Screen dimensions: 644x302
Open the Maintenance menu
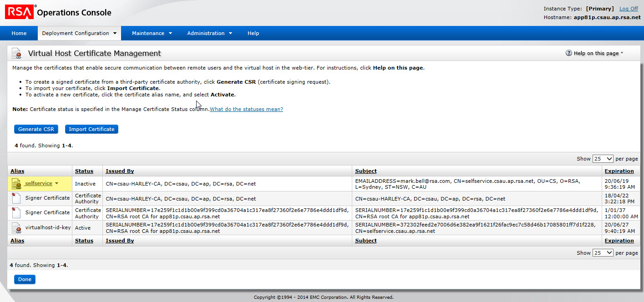tap(152, 33)
